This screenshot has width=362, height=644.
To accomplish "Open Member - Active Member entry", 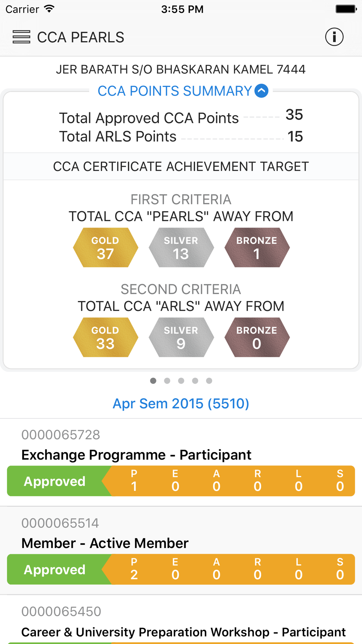I will pyautogui.click(x=181, y=551).
